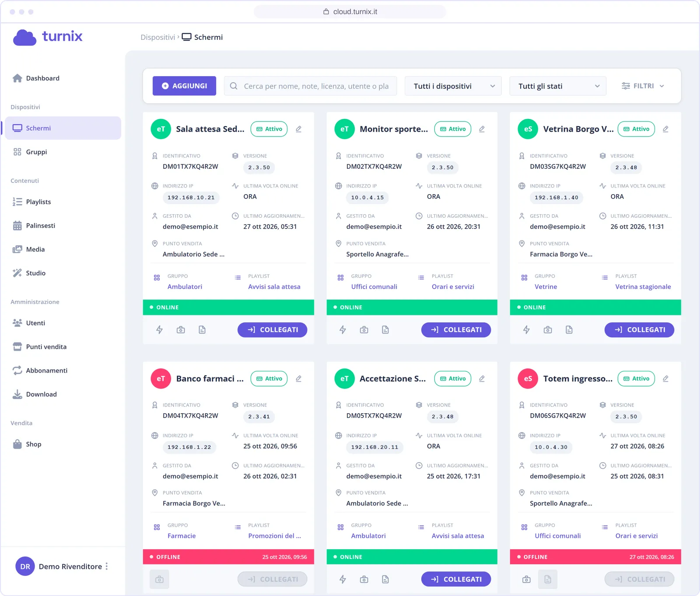Click camera icon on Accettazione card

(364, 579)
